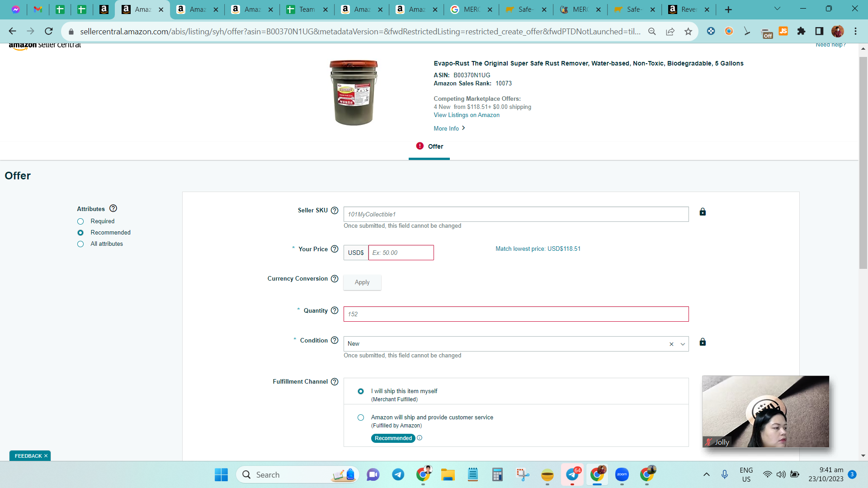Click the Attributes help icon

pyautogui.click(x=113, y=208)
